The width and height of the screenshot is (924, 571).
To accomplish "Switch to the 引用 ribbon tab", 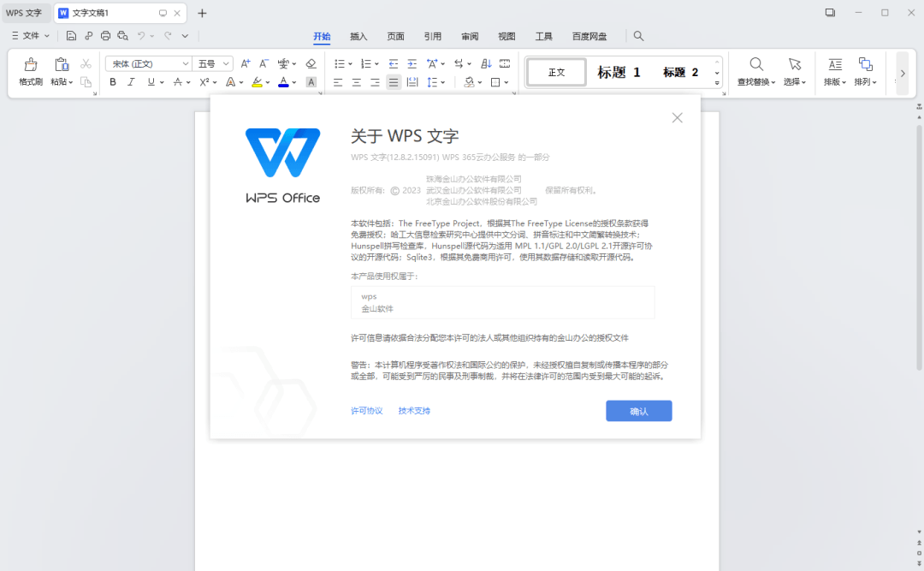I will pos(433,37).
